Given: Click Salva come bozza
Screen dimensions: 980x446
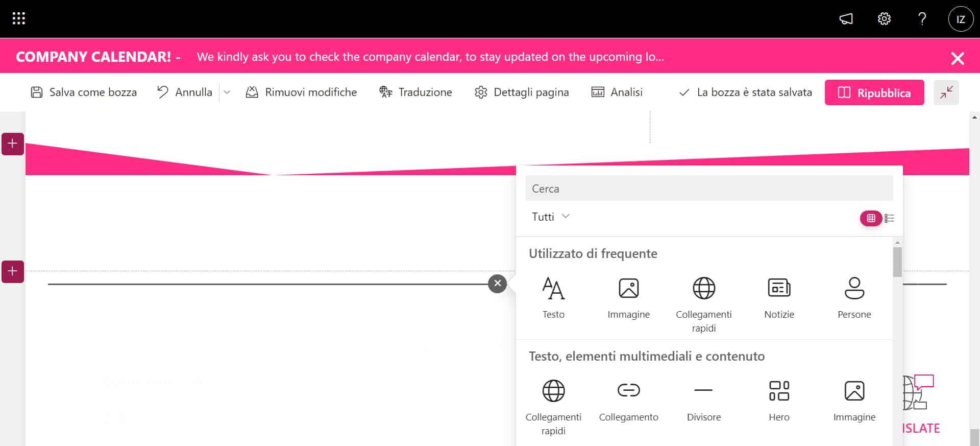Looking at the screenshot, I should click(x=84, y=92).
